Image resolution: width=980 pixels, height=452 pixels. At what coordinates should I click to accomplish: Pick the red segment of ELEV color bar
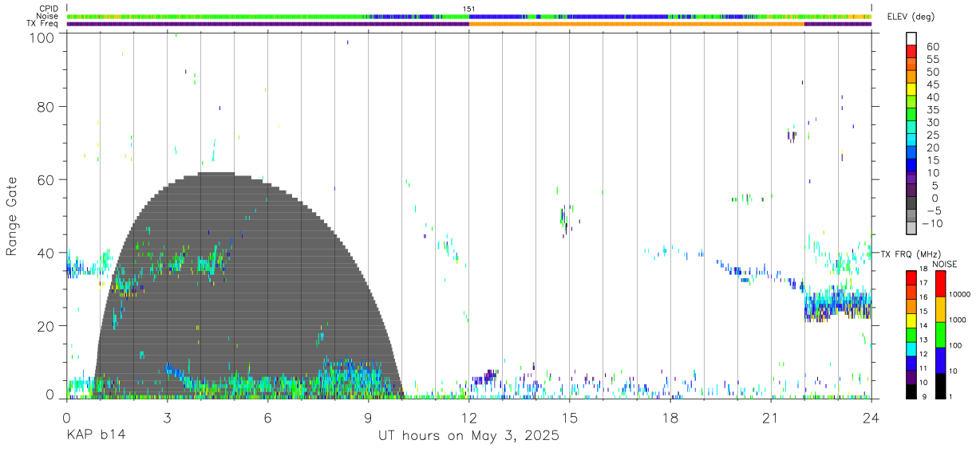point(911,50)
